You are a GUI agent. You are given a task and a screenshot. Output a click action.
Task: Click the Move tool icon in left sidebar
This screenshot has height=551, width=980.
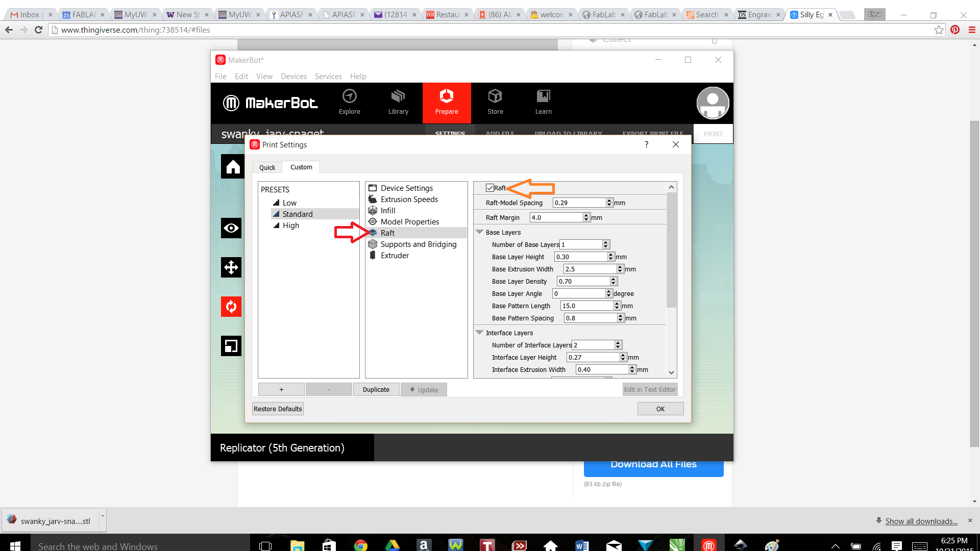click(232, 268)
